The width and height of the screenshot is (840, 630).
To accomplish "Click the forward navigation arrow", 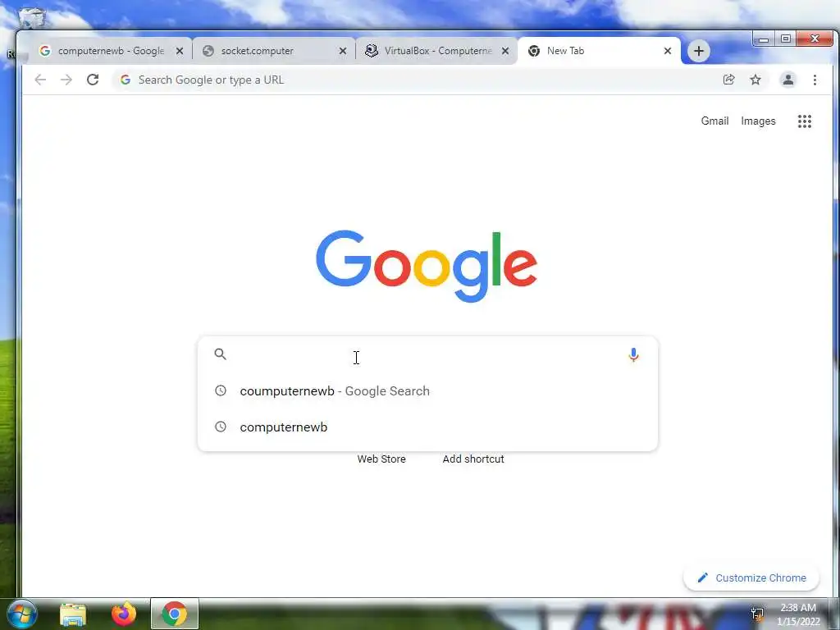I will point(66,80).
